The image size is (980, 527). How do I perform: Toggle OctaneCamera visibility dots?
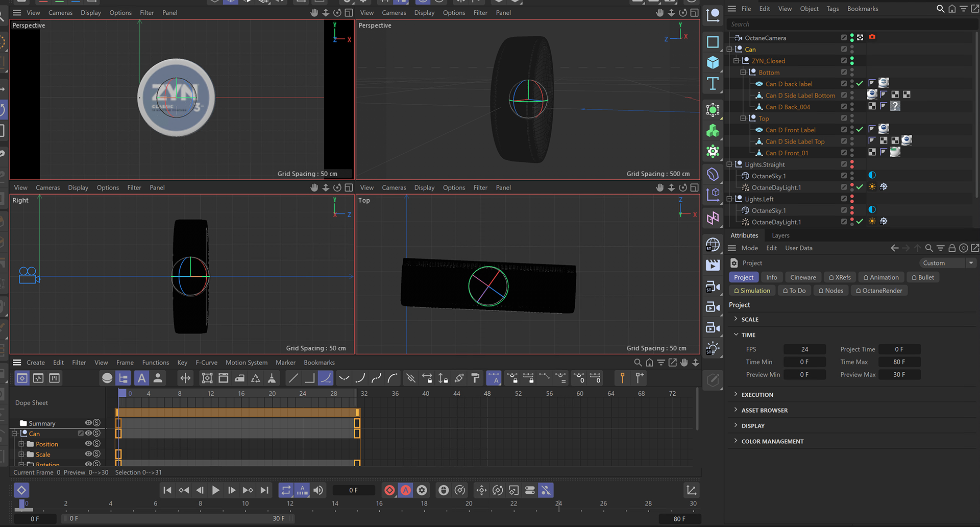[x=852, y=38]
